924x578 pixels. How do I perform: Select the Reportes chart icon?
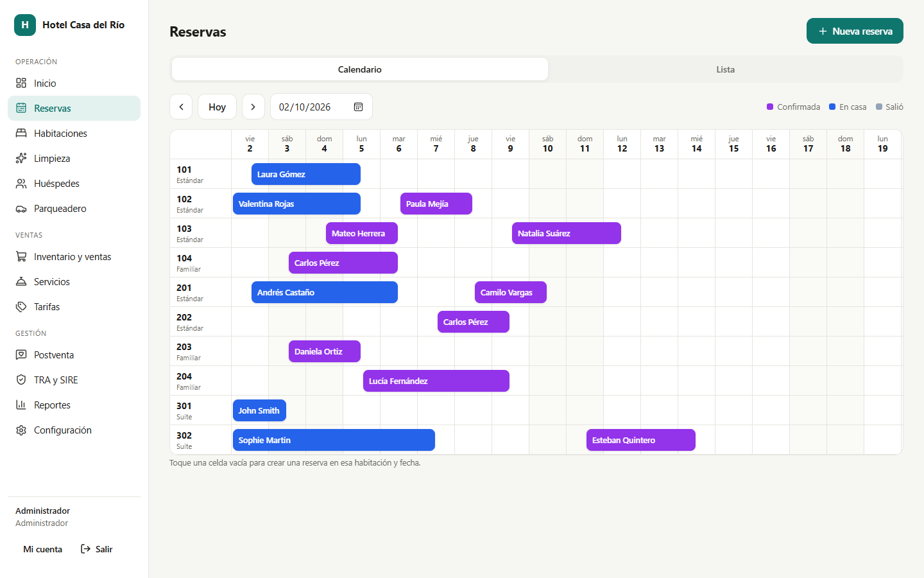(21, 405)
